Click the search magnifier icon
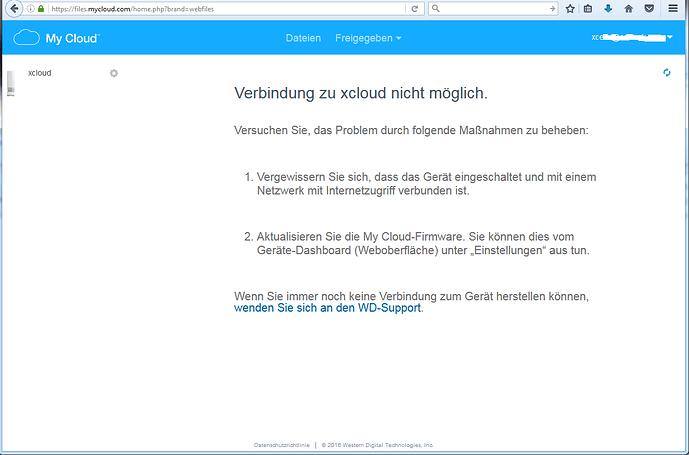 [x=436, y=8]
